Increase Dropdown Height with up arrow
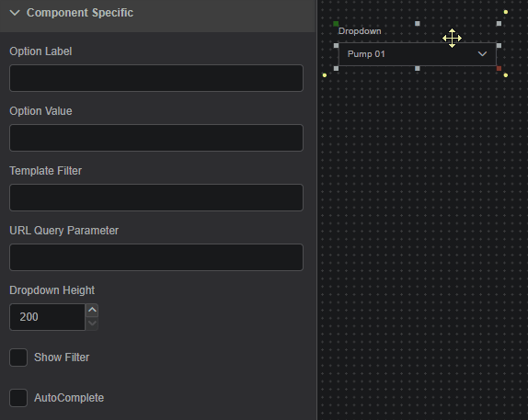This screenshot has height=420, width=528. (x=92, y=310)
